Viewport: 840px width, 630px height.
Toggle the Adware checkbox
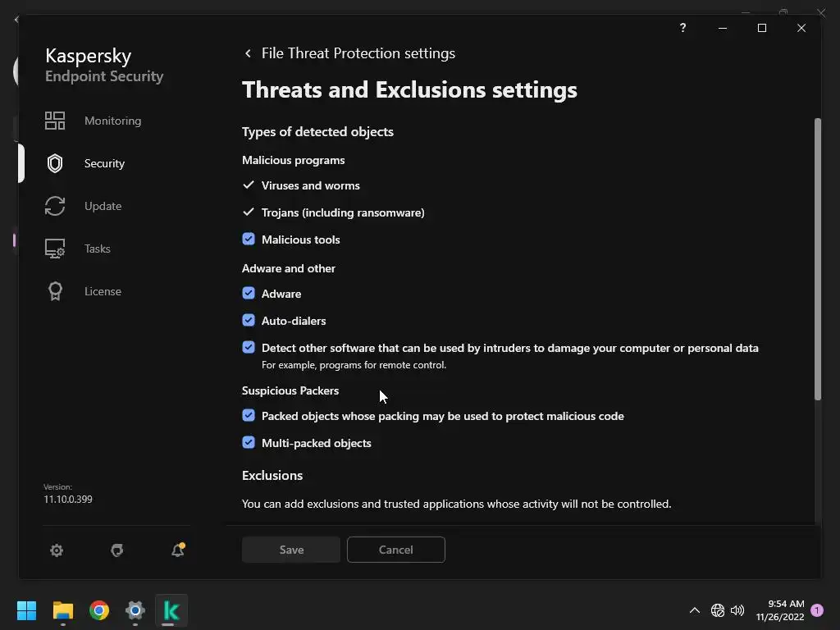pos(249,293)
